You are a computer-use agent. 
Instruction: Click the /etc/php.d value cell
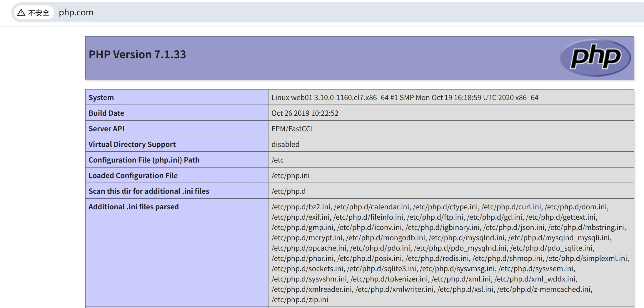point(288,191)
